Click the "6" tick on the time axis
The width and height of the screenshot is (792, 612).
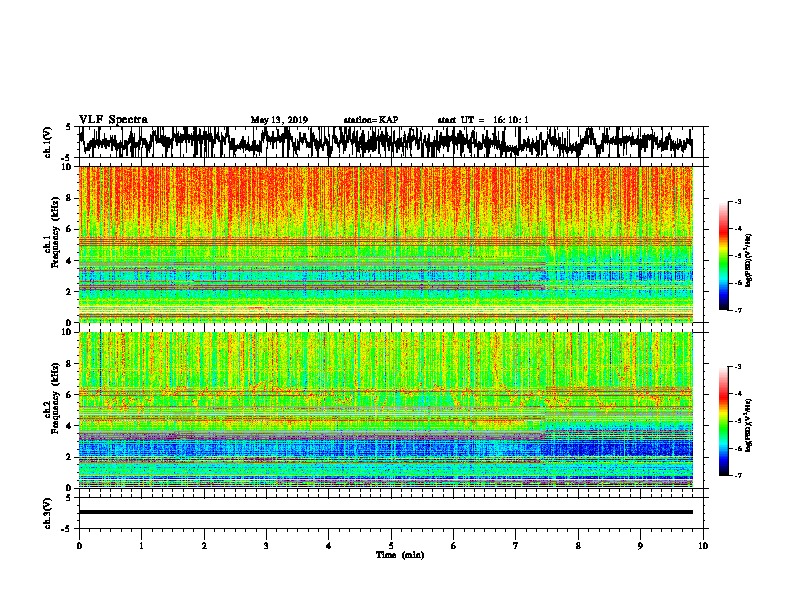(453, 546)
